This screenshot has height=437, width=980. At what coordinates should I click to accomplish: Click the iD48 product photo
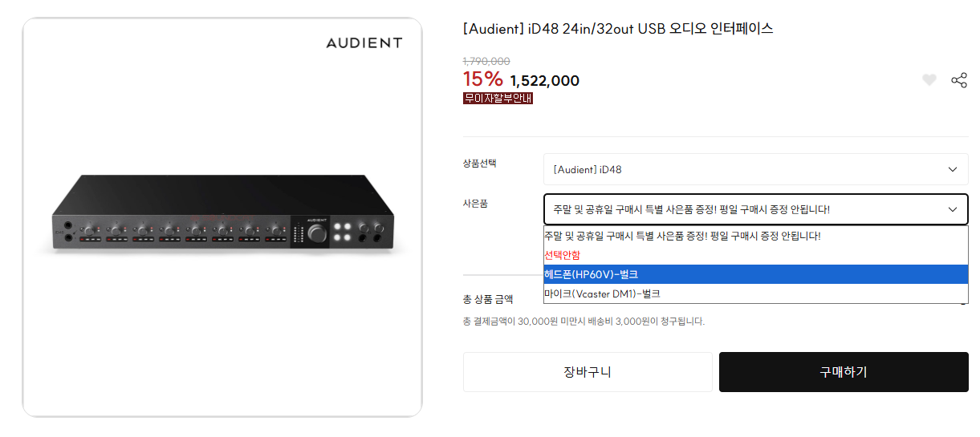click(x=222, y=215)
